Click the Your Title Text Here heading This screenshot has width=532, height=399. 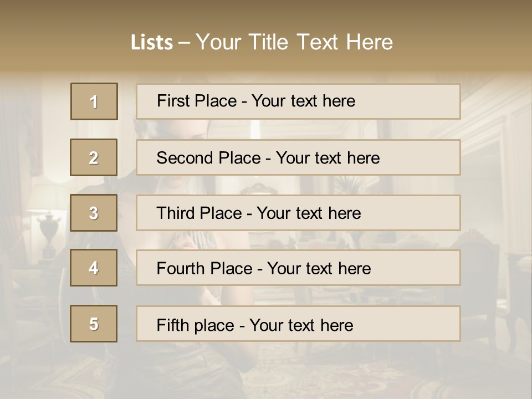click(x=294, y=42)
